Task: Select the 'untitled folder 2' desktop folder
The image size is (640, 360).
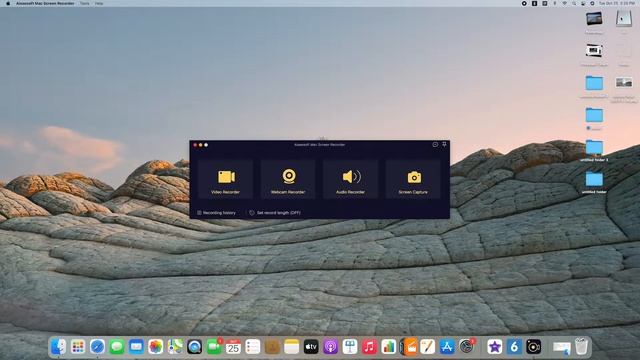Action: pyautogui.click(x=594, y=147)
